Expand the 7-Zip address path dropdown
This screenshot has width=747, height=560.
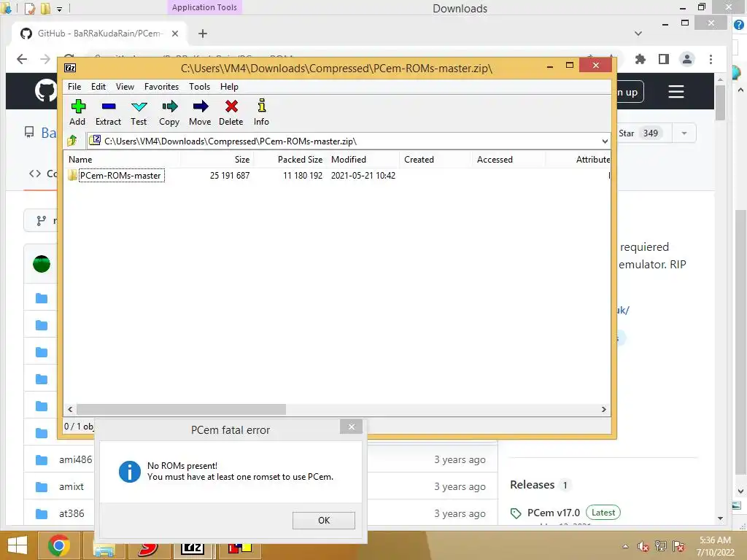(605, 141)
